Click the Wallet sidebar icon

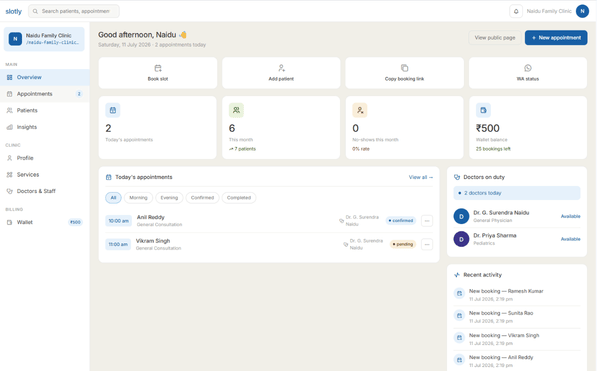tap(10, 222)
